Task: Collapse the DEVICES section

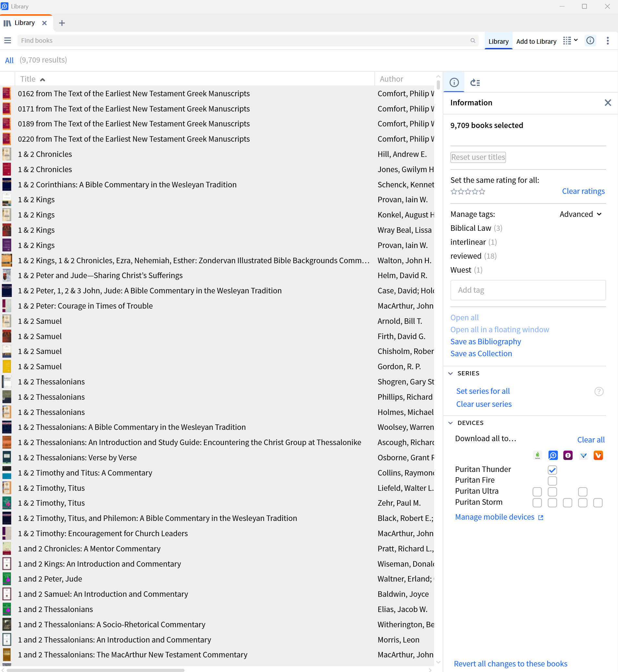Action: click(451, 422)
